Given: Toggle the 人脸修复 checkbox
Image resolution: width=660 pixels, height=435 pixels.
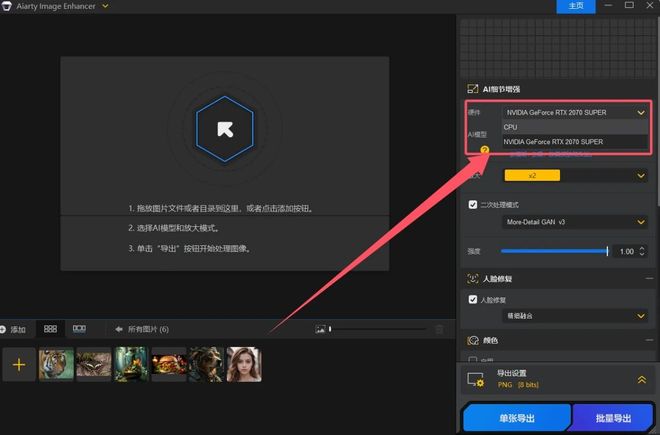Looking at the screenshot, I should point(473,299).
